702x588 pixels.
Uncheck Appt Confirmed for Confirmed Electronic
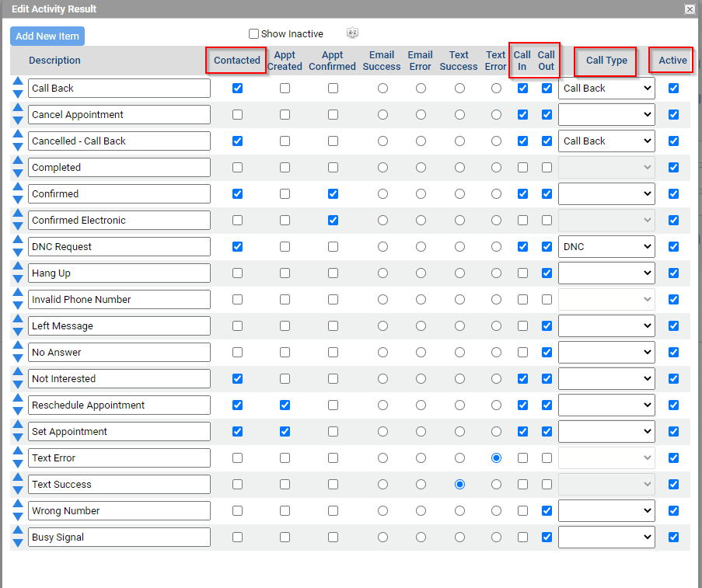coord(333,220)
